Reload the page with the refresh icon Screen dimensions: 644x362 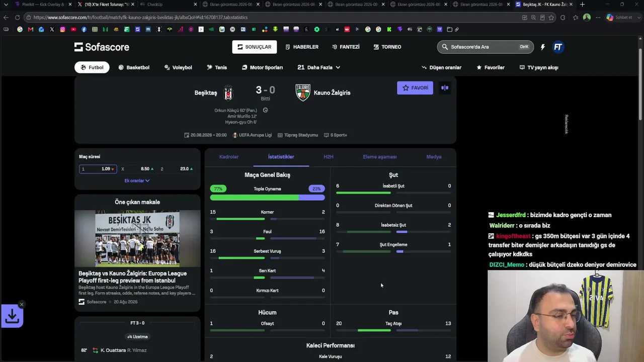(17, 17)
